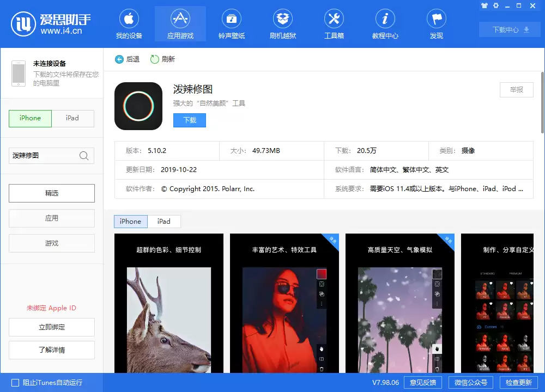Click 立即绑定 to bind Apple ID
This screenshot has height=392, width=545.
click(52, 327)
